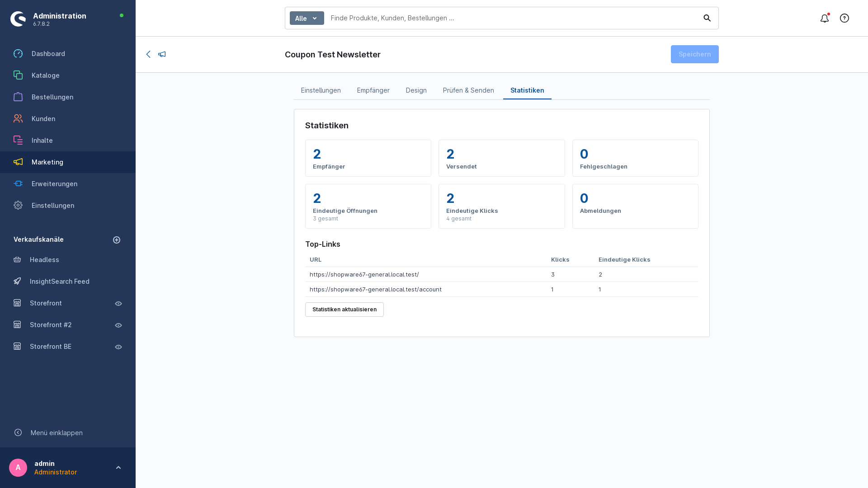
Task: Open Kataloge menu item
Action: (x=68, y=75)
